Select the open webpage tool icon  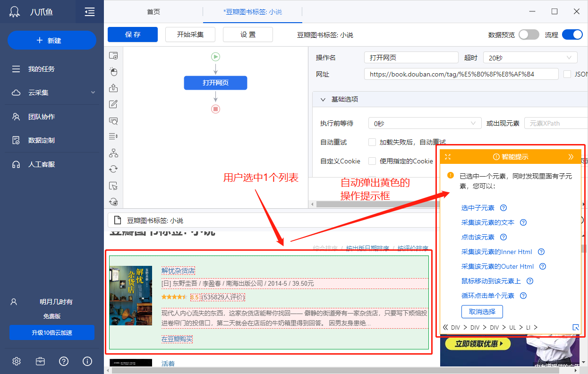coord(113,56)
